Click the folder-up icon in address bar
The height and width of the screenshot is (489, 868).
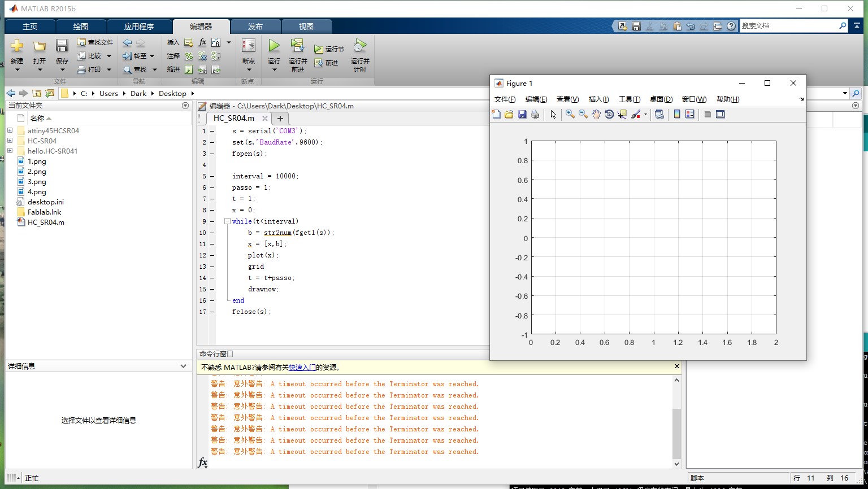(x=37, y=93)
